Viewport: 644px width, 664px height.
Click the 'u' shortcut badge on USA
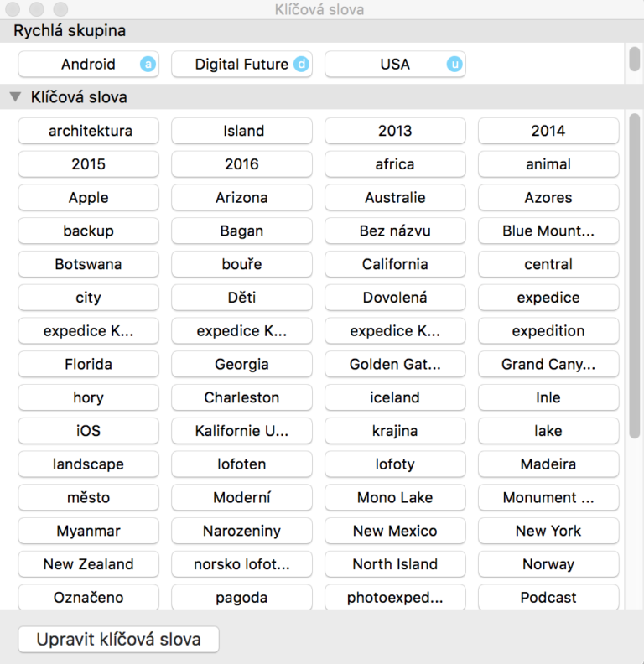[454, 65]
